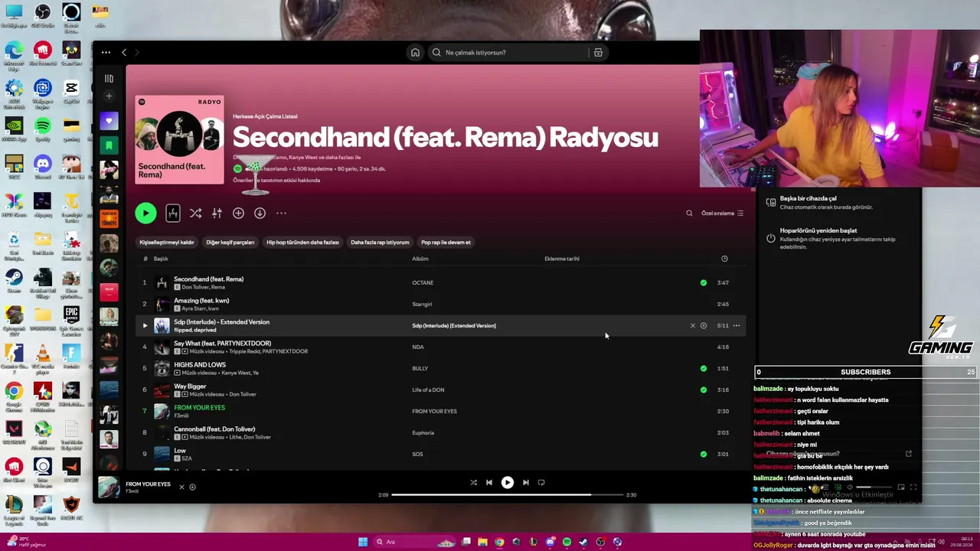Open the OCTANE album link
The width and height of the screenshot is (980, 551).
pos(423,283)
